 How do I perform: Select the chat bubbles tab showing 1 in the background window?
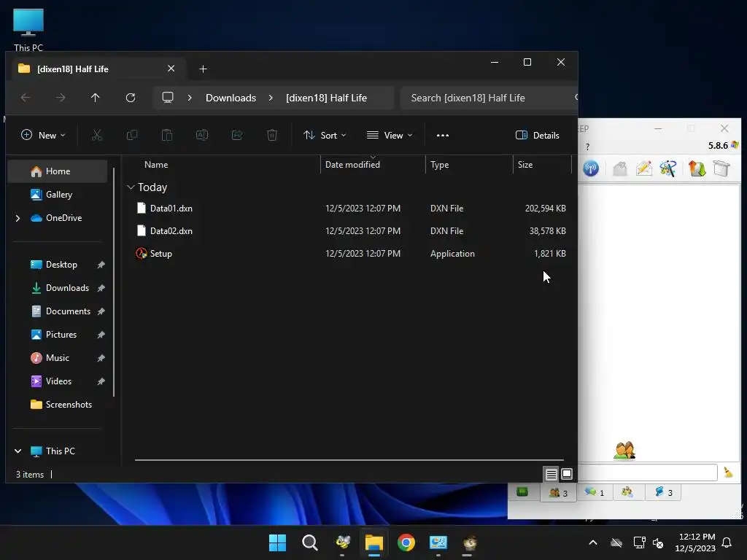click(595, 492)
